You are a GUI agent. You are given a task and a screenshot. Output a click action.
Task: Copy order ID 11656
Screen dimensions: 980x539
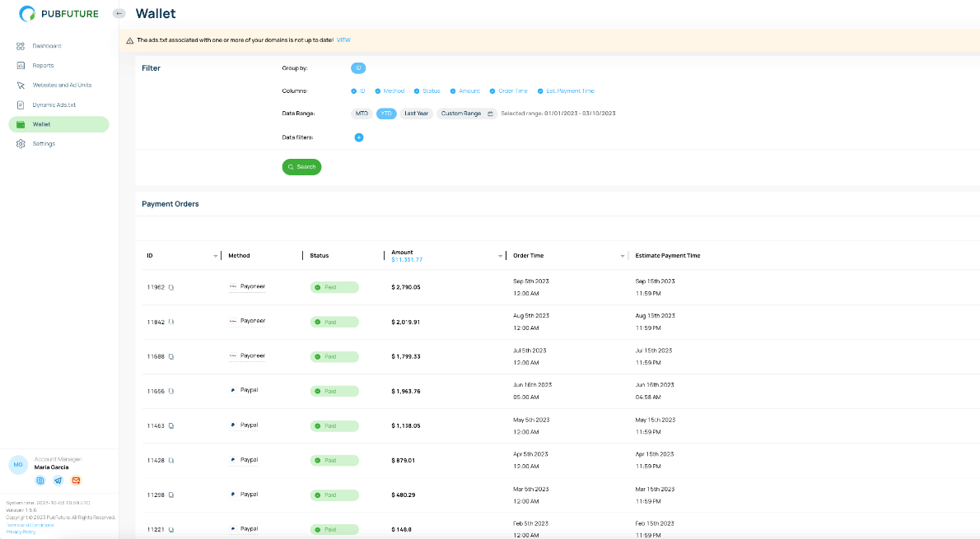[171, 392]
